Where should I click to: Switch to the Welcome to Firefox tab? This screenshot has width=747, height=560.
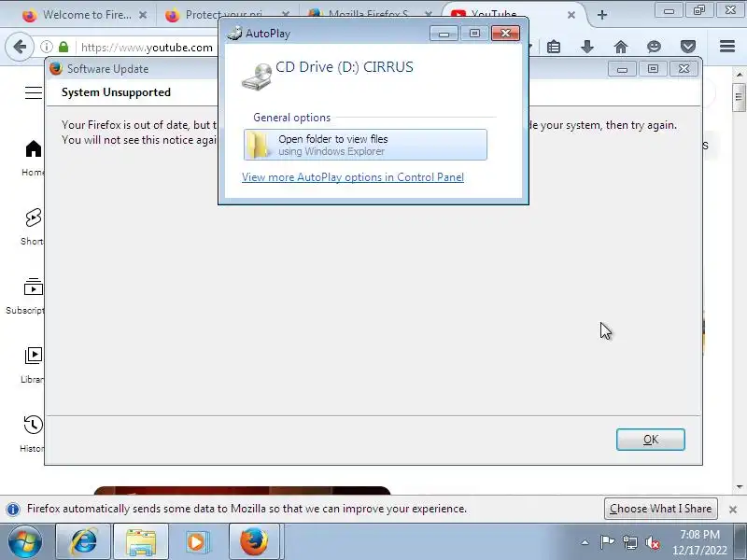coord(87,15)
